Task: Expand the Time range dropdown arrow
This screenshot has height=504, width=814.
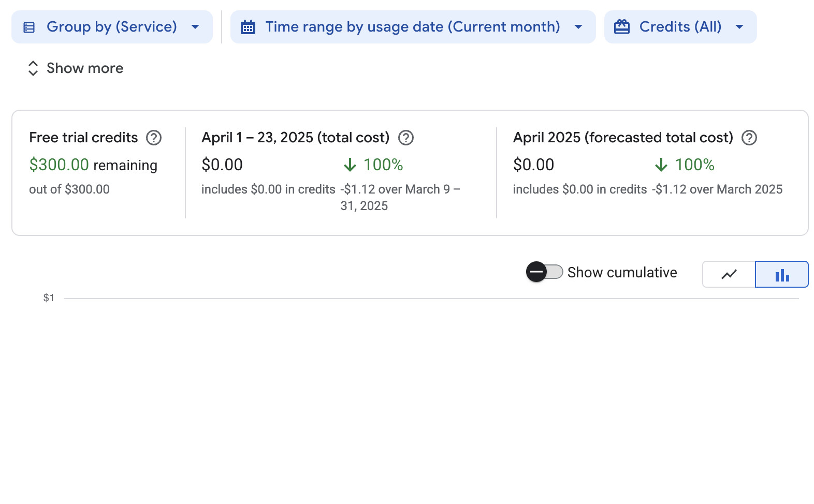Action: tap(578, 27)
